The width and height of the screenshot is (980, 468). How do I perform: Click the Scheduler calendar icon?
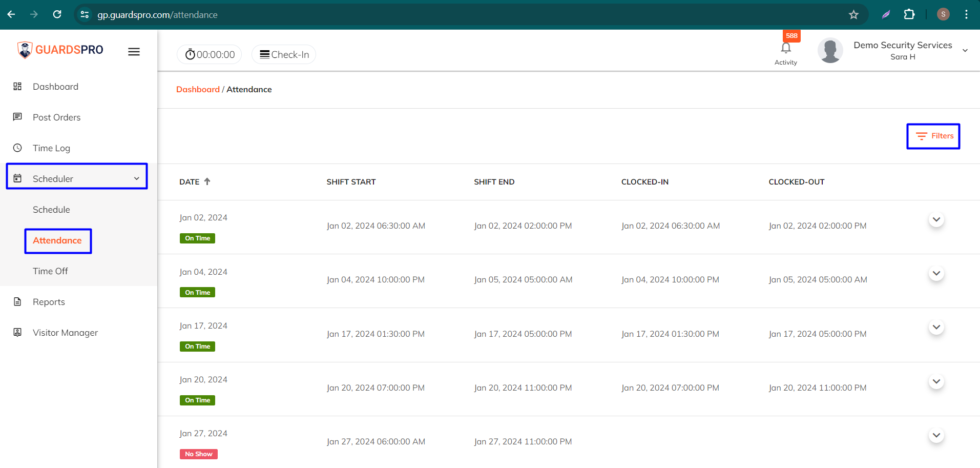click(x=17, y=178)
